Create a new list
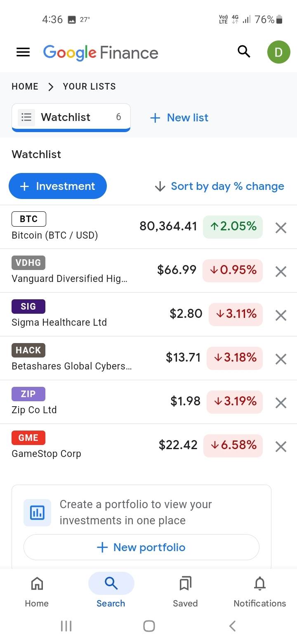The width and height of the screenshot is (297, 644). click(179, 118)
